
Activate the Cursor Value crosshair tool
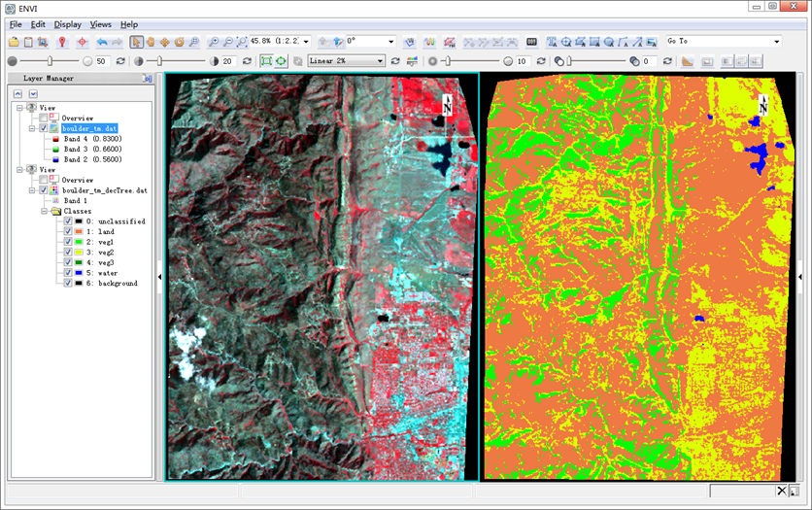(x=83, y=42)
